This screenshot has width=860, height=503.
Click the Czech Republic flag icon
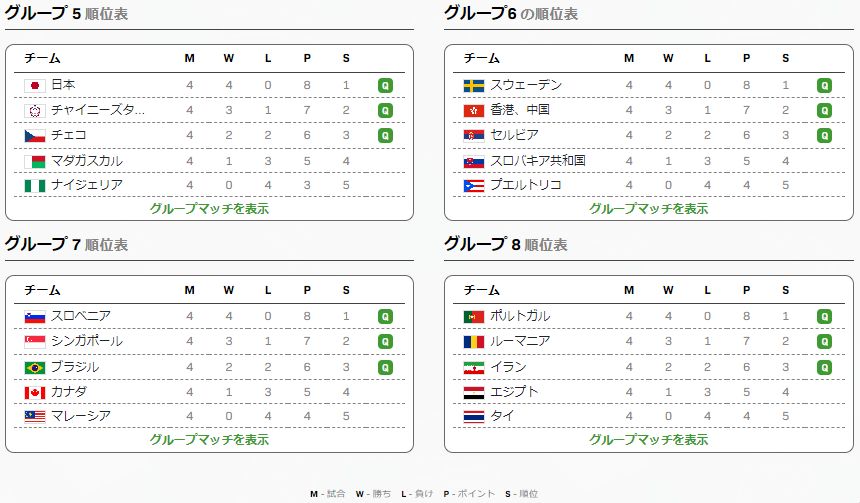[x=35, y=135]
